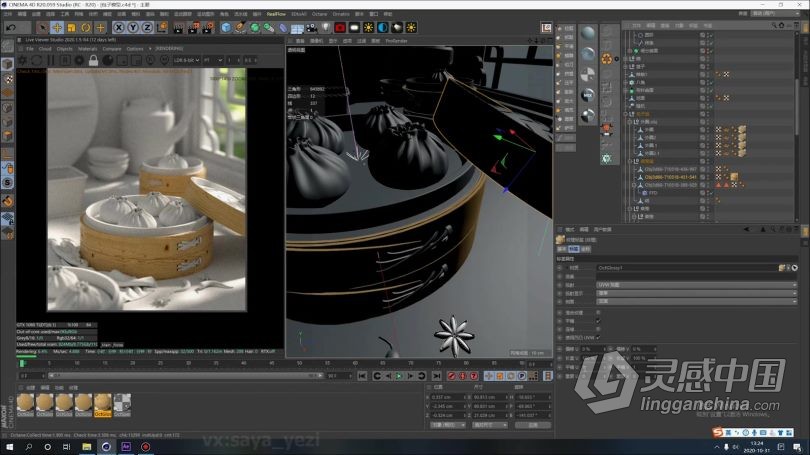Open the Live Viewer File menu

(x=30, y=49)
